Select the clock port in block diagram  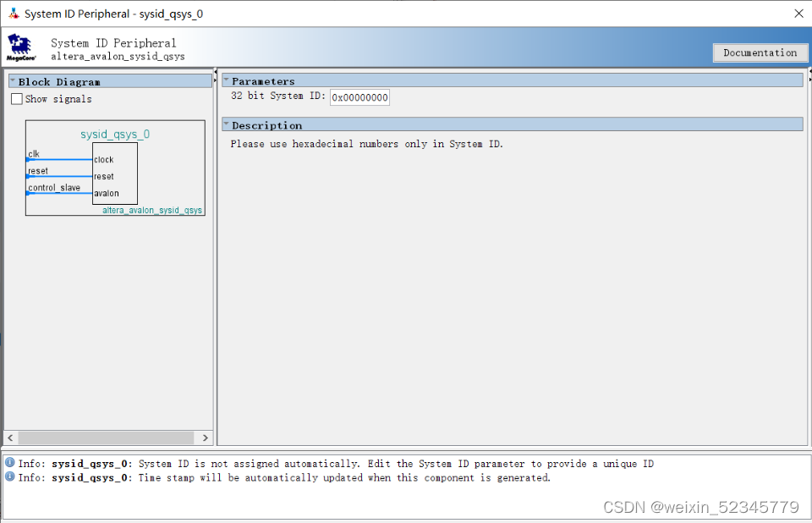tap(103, 160)
